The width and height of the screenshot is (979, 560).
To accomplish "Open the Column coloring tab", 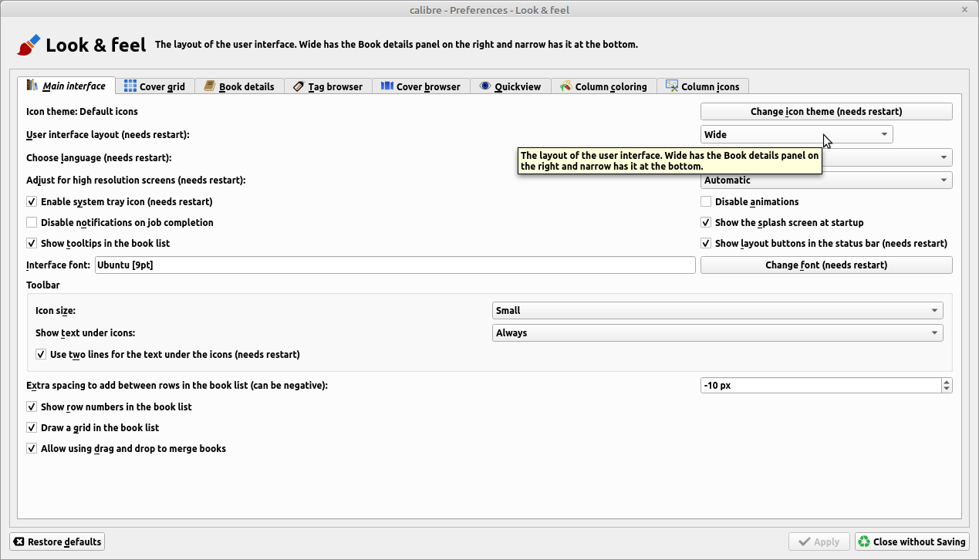I will click(x=604, y=86).
